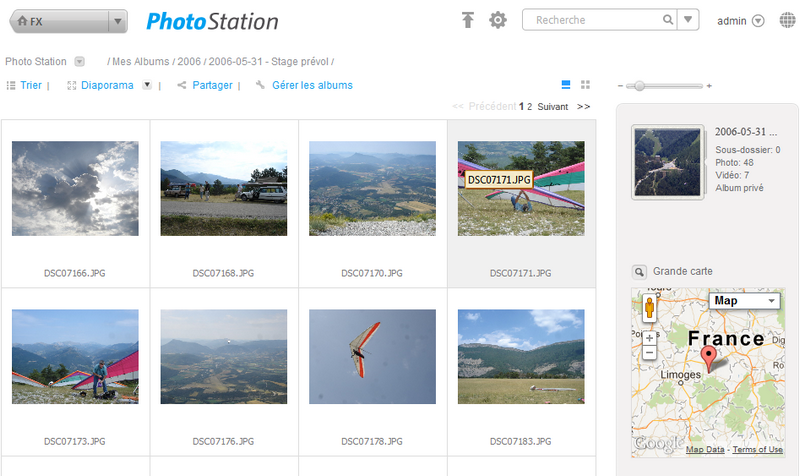Increase thumbnail size with plus sign
Screen dimensions: 800x476
709,86
